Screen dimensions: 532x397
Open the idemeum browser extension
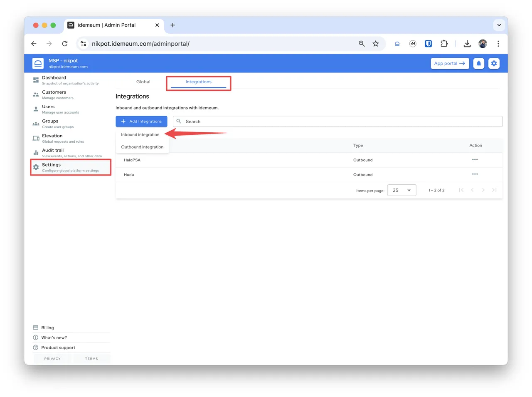tap(397, 44)
